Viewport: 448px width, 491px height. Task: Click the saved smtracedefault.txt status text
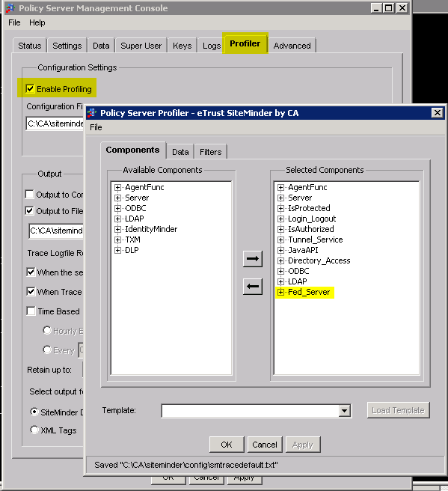coord(186,465)
